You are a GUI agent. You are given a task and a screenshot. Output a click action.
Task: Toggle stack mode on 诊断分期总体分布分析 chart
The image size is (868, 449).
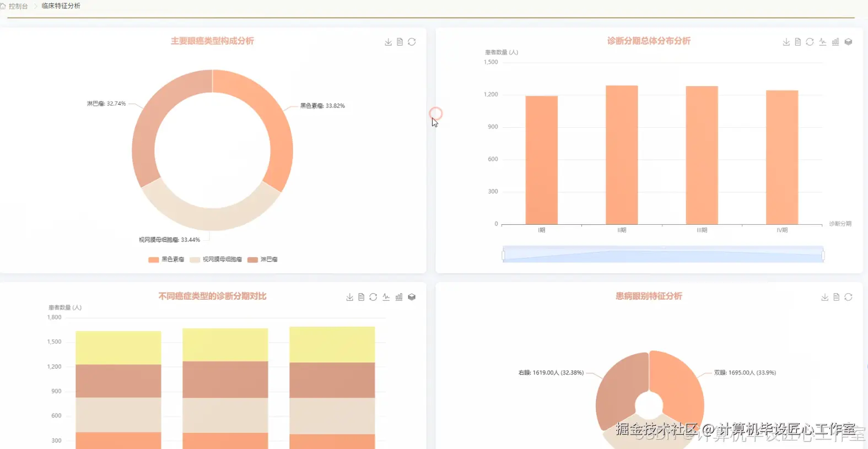pos(848,42)
